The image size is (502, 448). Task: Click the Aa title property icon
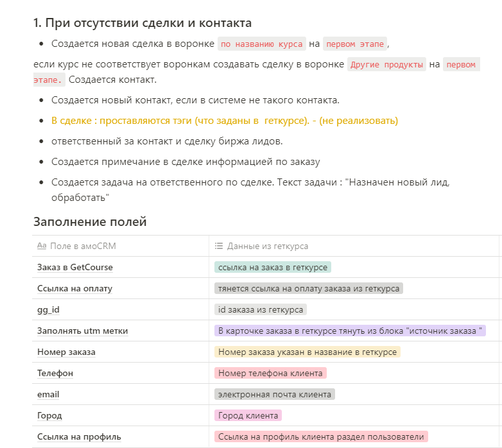click(x=42, y=246)
